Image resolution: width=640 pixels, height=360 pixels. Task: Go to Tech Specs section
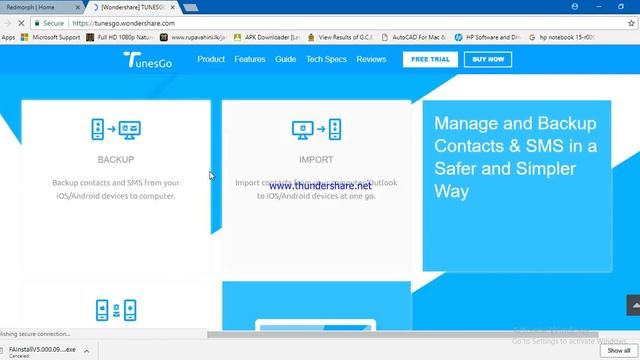(x=326, y=59)
